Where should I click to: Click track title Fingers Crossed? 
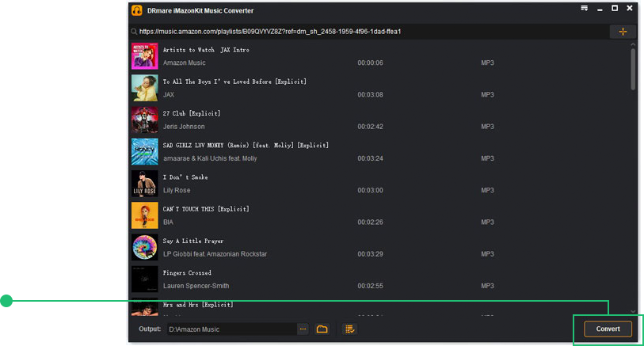pyautogui.click(x=187, y=272)
